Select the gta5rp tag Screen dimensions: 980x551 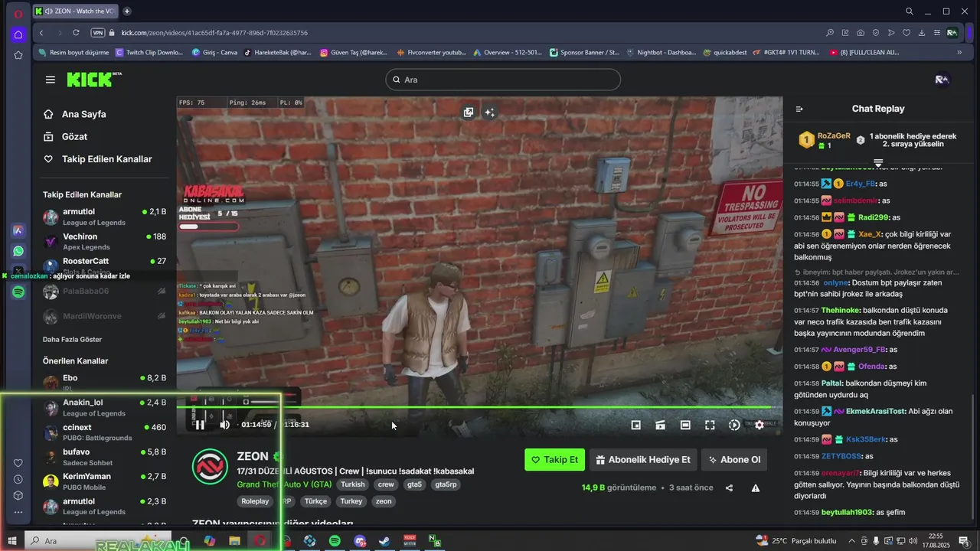446,484
